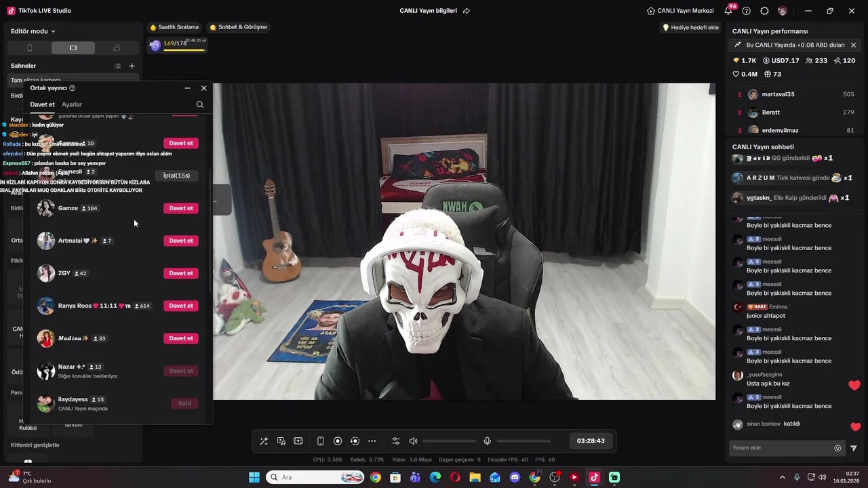868x488 pixels.
Task: Click the media and music overlay icon
Action: pos(281,441)
